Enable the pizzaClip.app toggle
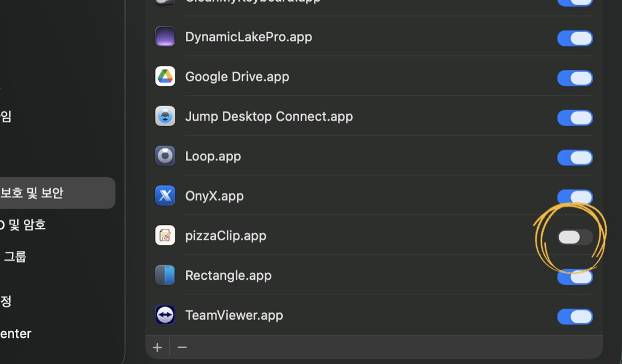Image resolution: width=622 pixels, height=364 pixels. (x=575, y=237)
